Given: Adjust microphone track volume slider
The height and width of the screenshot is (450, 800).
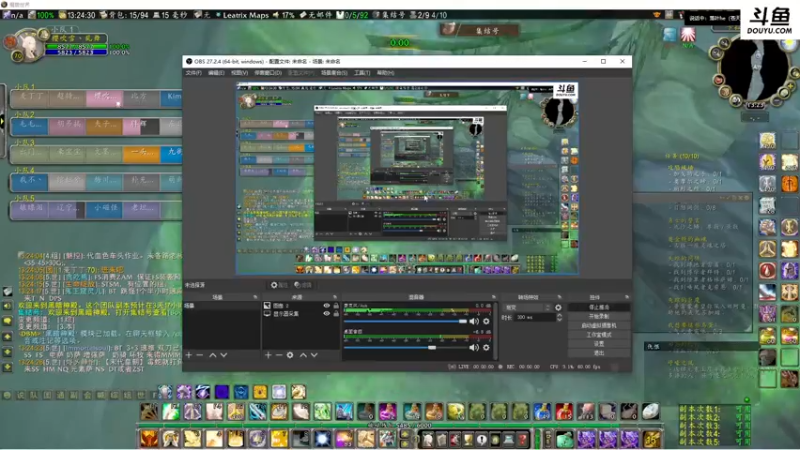Looking at the screenshot, I should (x=405, y=321).
